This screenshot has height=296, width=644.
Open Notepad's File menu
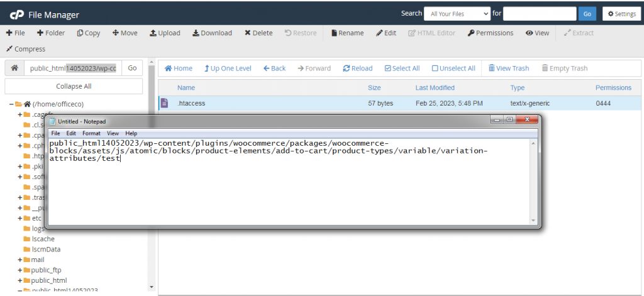point(55,133)
